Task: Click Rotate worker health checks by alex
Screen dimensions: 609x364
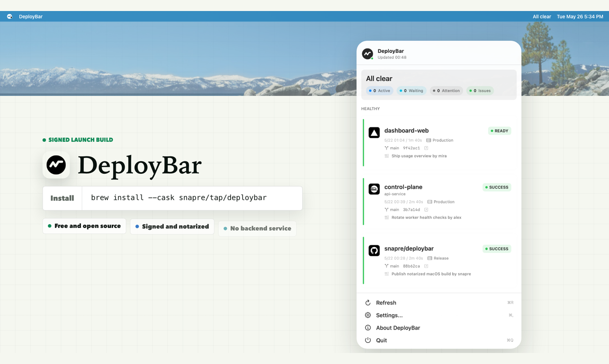Action: pos(426,217)
